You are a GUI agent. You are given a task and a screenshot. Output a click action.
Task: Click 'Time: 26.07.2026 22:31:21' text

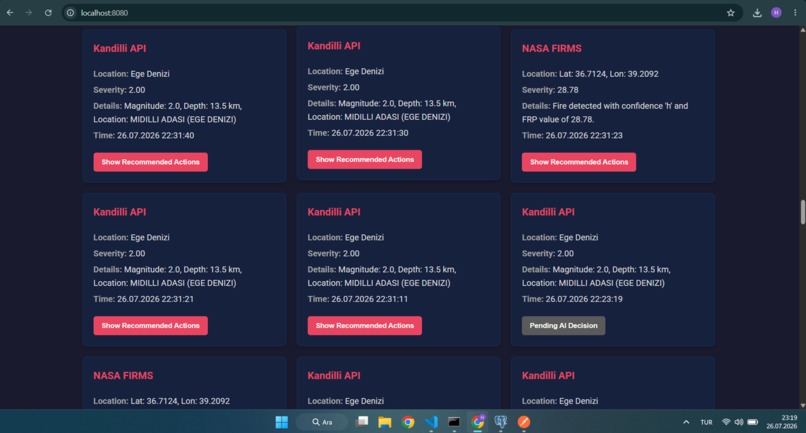[143, 299]
